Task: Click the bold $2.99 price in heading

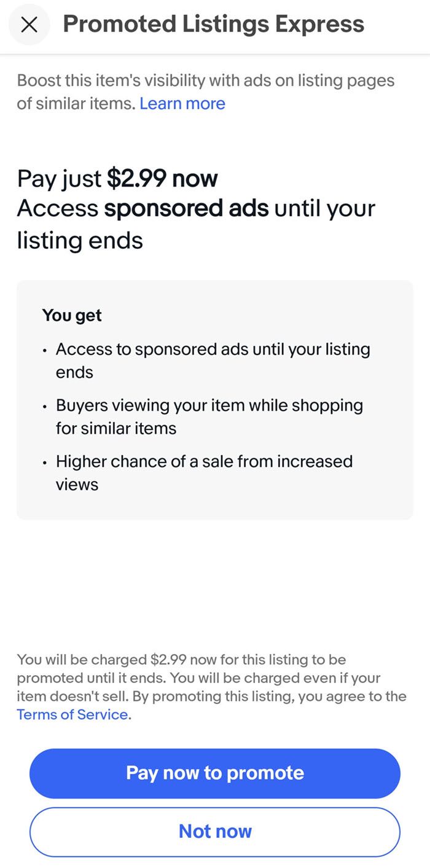Action: [136, 179]
